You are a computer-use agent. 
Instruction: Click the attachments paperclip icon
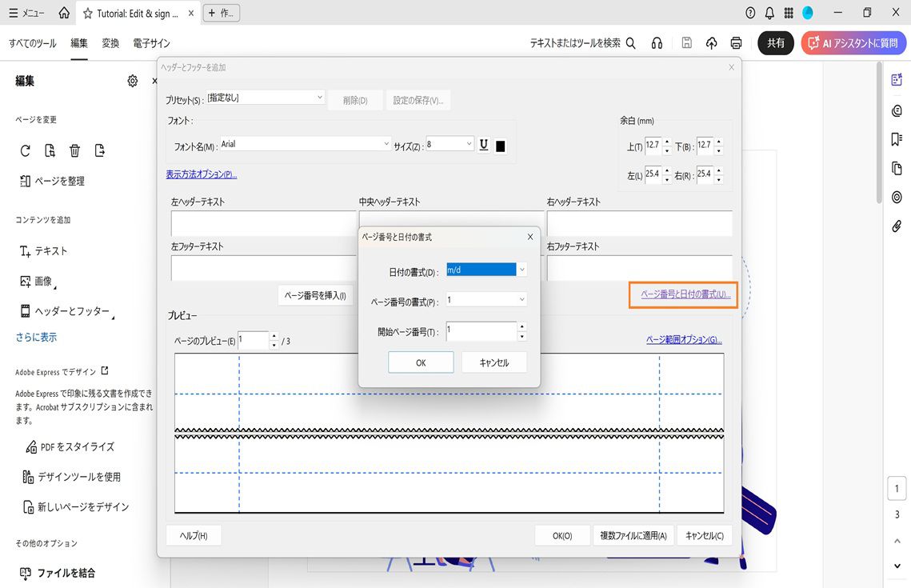click(897, 226)
